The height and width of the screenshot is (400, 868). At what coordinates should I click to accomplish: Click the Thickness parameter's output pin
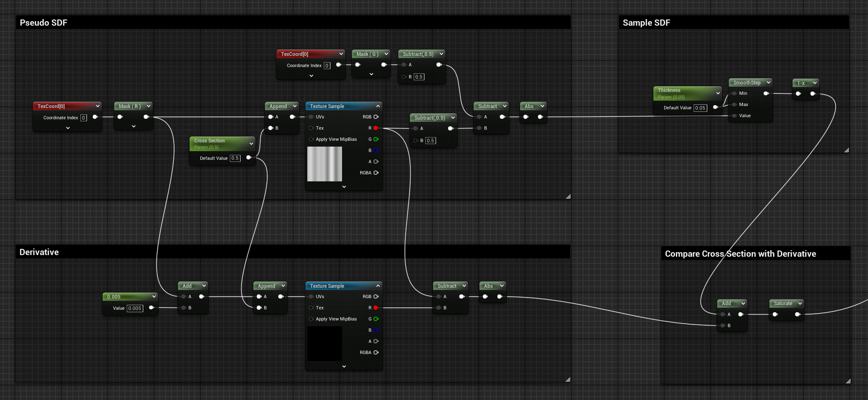(715, 108)
